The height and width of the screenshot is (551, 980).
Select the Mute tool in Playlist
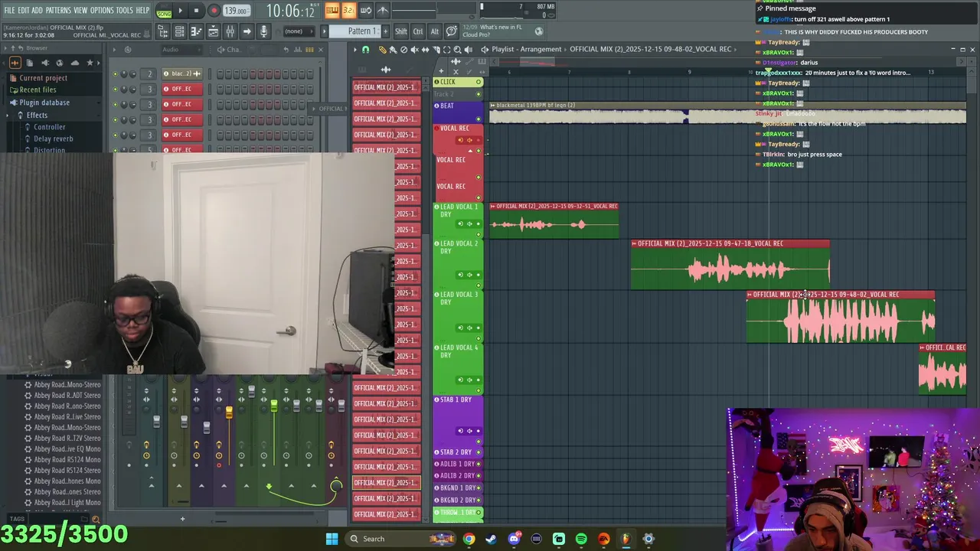(x=414, y=50)
